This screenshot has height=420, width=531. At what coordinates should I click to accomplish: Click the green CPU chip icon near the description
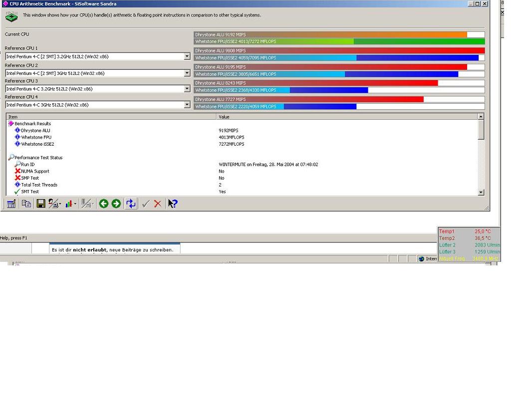coord(11,16)
